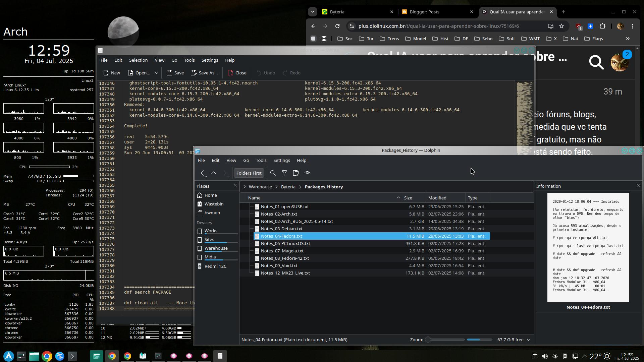
Task: Click the Dolphin search icon
Action: click(x=273, y=173)
